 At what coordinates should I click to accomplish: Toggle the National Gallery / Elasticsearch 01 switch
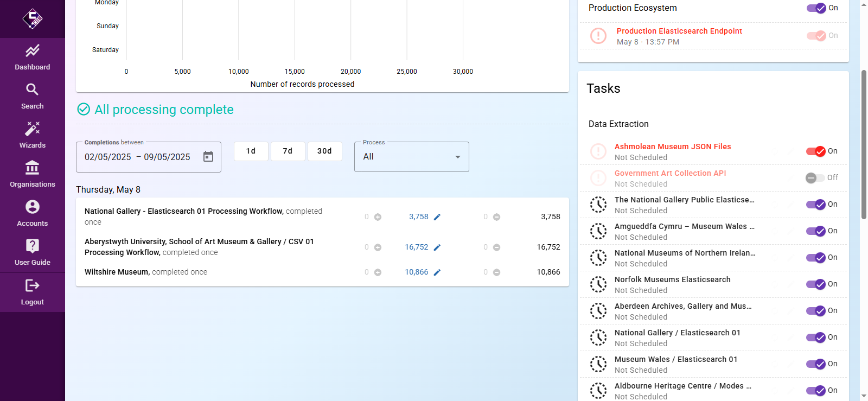(x=816, y=338)
